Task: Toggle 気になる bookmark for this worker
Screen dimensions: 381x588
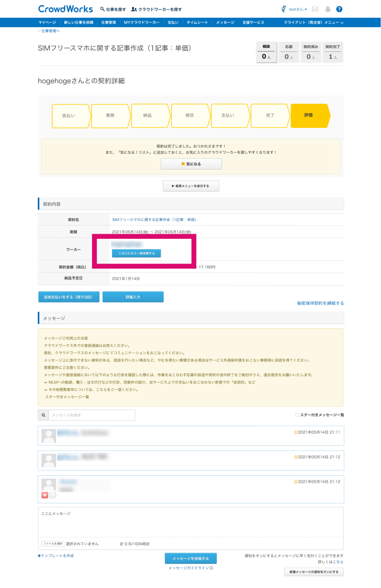Action: (x=191, y=164)
